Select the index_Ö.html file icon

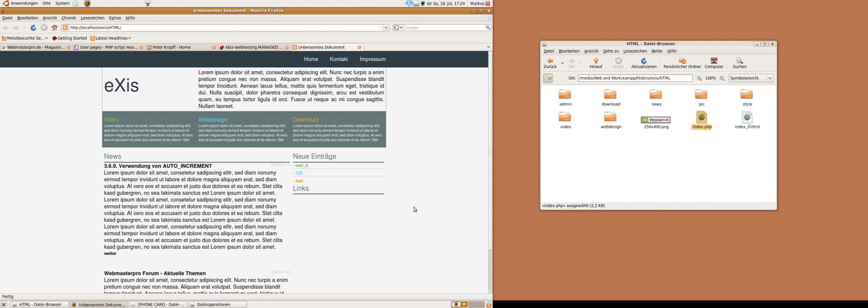747,117
